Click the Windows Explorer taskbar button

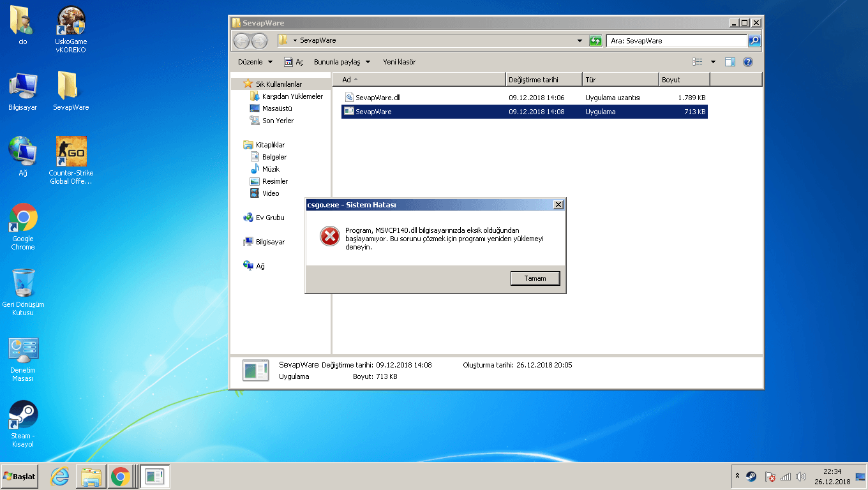point(91,477)
